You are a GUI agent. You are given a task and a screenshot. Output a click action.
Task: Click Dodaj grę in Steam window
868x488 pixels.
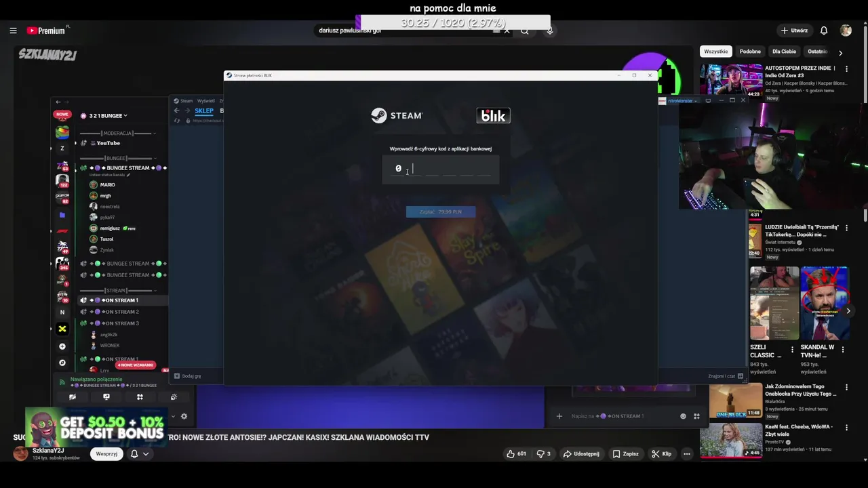[188, 376]
